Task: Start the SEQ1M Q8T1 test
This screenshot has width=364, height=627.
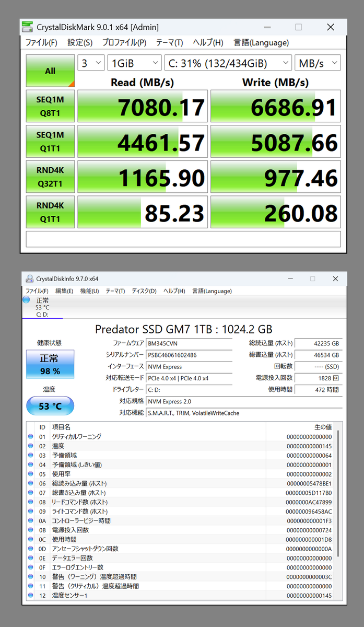Action: click(50, 106)
